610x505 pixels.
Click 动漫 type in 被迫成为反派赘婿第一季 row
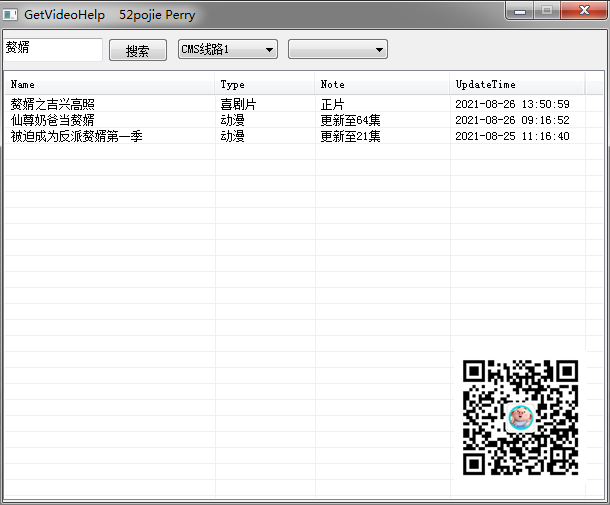pyautogui.click(x=232, y=136)
